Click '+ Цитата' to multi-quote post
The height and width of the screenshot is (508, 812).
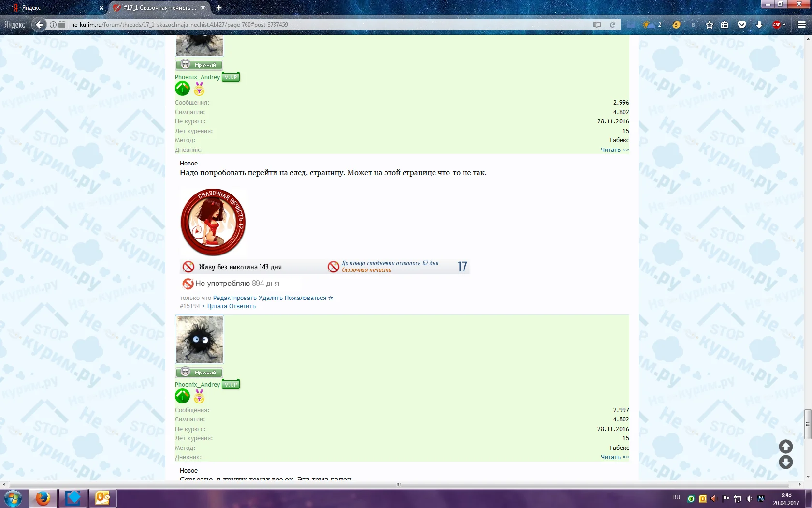tap(215, 306)
